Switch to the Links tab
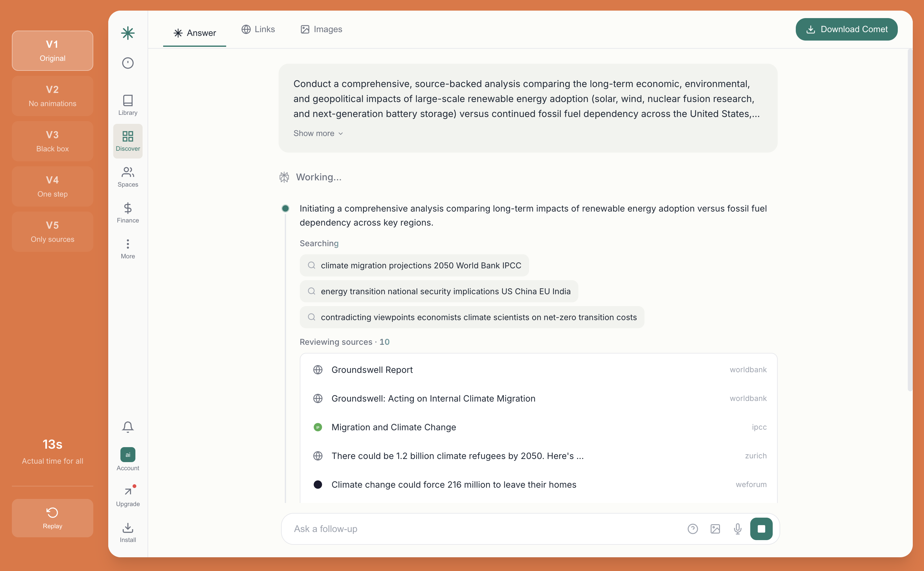 tap(258, 29)
